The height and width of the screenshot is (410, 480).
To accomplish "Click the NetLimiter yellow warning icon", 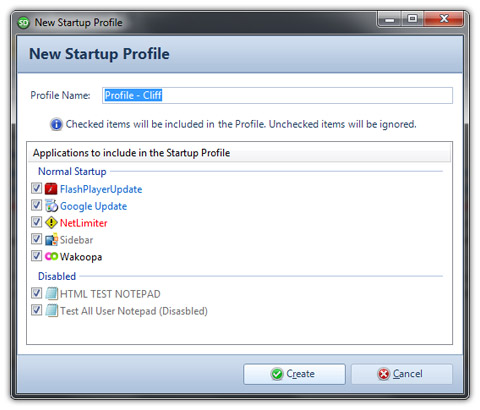I will 51,222.
